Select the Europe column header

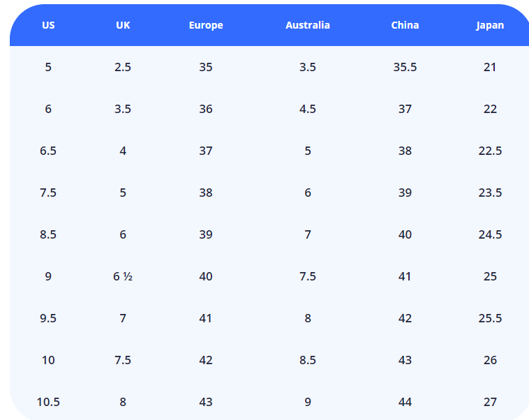(x=206, y=25)
